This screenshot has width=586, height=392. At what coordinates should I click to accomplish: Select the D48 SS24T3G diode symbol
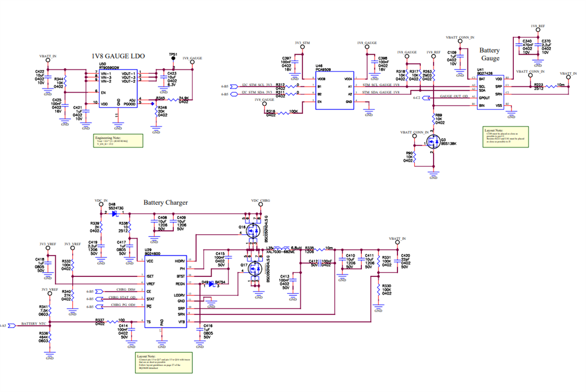click(114, 213)
